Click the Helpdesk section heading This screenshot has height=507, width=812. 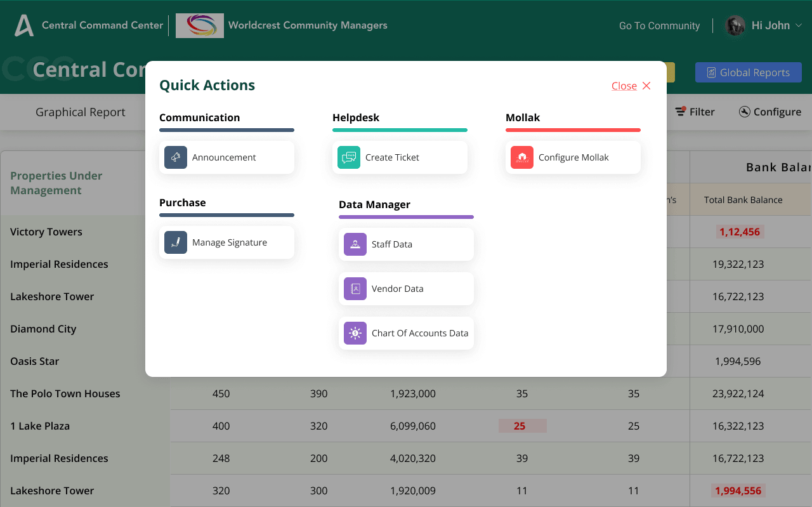[x=356, y=117]
